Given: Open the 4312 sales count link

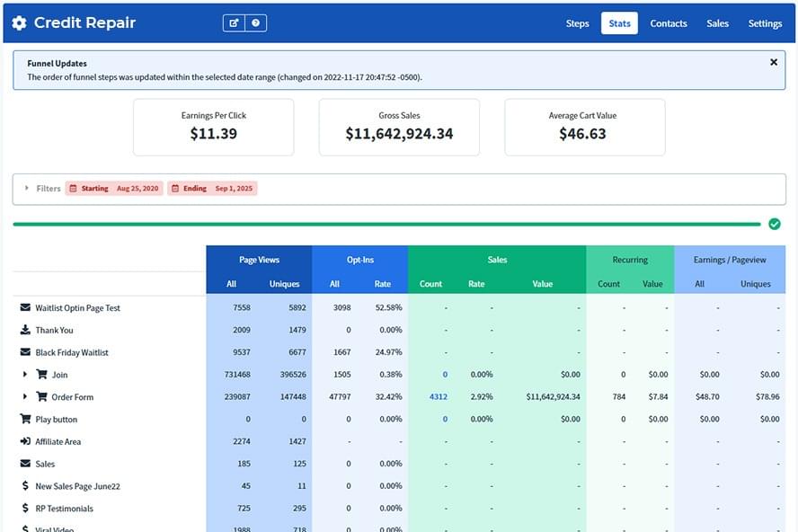Looking at the screenshot, I should 438,397.
